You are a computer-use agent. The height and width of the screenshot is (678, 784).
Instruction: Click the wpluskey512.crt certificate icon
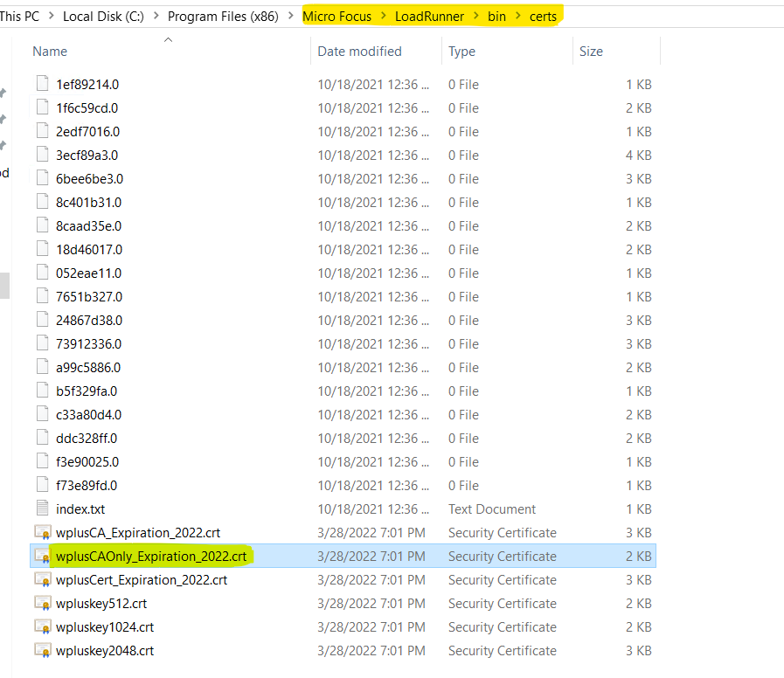[42, 603]
